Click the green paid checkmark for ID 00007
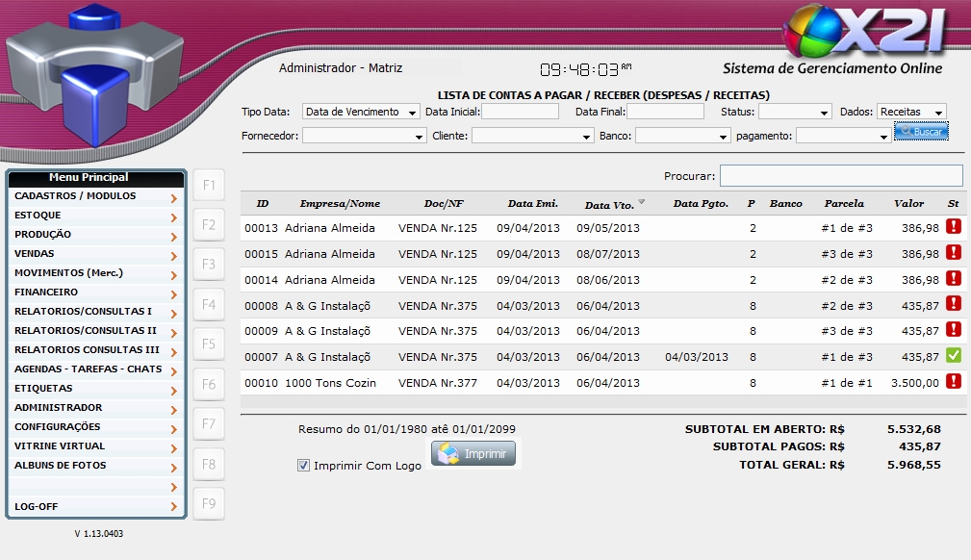 954,356
